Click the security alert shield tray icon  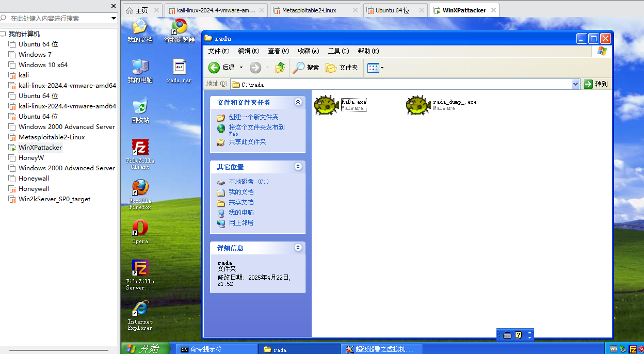[x=641, y=349]
